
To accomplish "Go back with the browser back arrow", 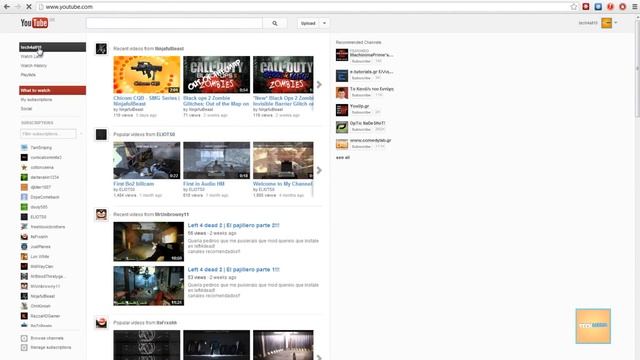I will [7, 7].
